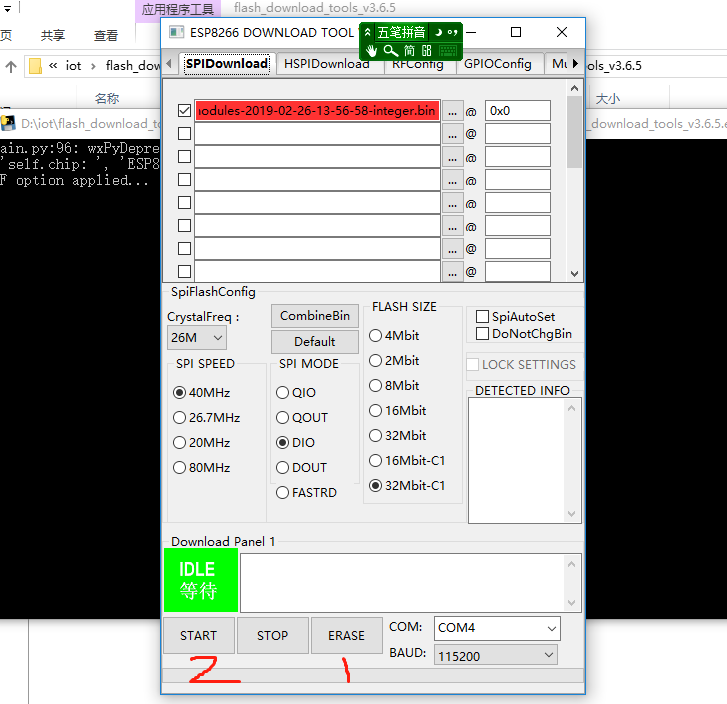
Task: Select 16Mbit-C1 flash size
Action: pyautogui.click(x=376, y=461)
